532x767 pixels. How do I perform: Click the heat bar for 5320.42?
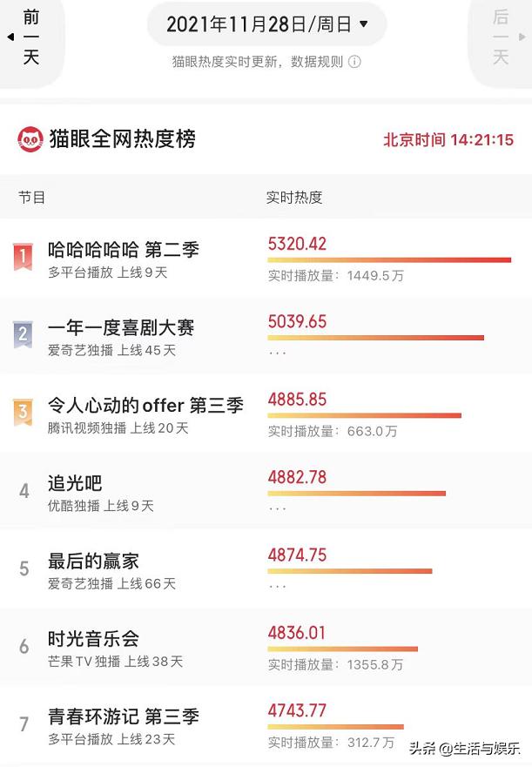[389, 259]
